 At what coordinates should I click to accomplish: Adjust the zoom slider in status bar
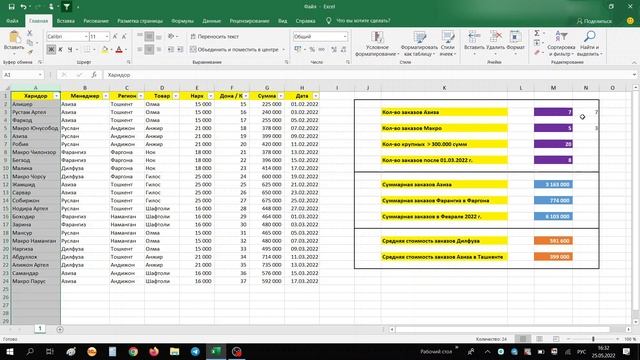(x=593, y=339)
